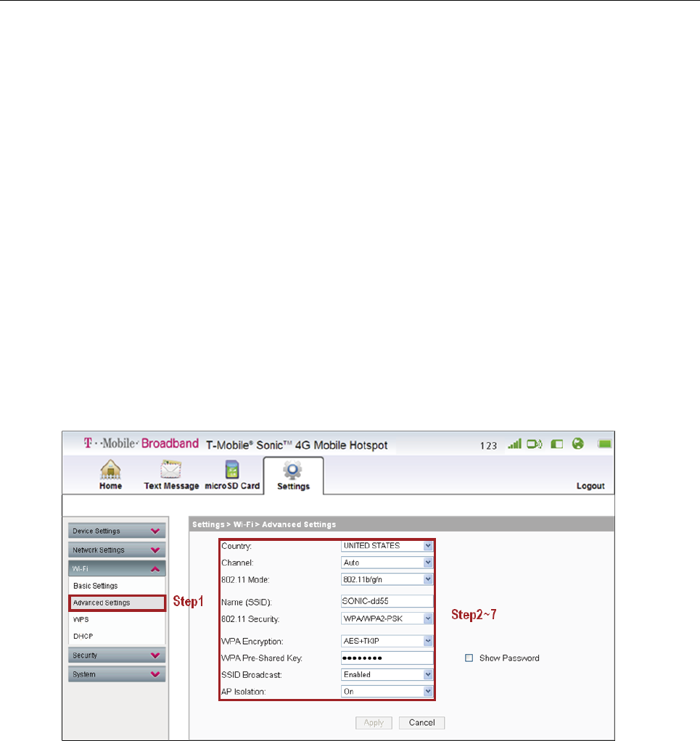This screenshot has height=741, width=700.
Task: Click the 'Settings > Wi-Fi > Advanced Settings' breadcrumb
Action: pyautogui.click(x=264, y=524)
